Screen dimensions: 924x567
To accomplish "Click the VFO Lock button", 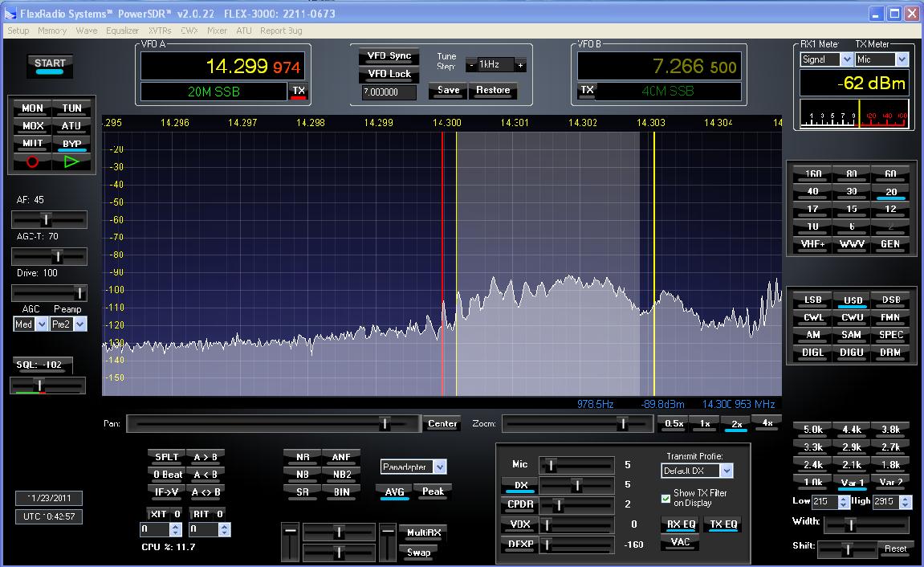I will 389,74.
